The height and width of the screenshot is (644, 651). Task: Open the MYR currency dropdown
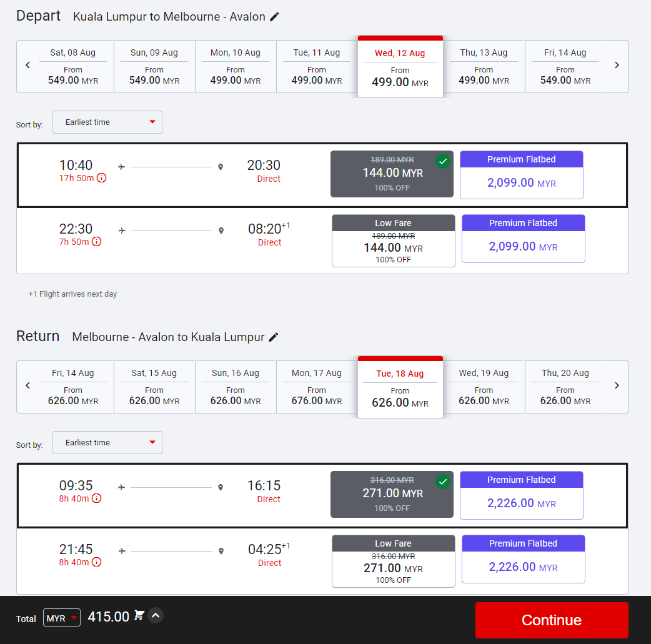coord(61,618)
